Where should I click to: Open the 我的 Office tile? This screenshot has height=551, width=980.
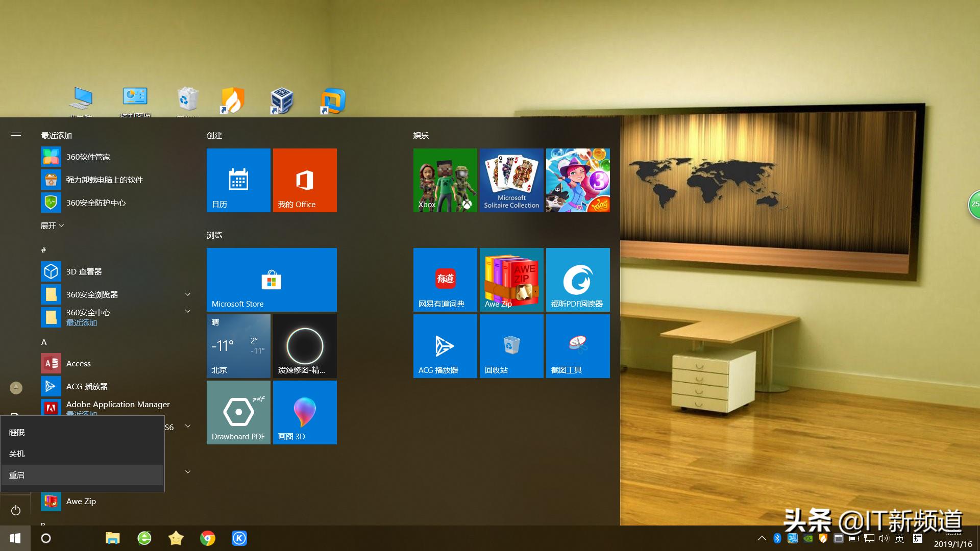305,180
